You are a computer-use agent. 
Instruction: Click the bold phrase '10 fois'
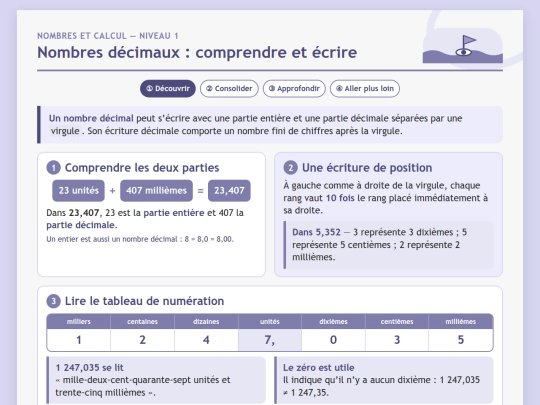(x=340, y=198)
